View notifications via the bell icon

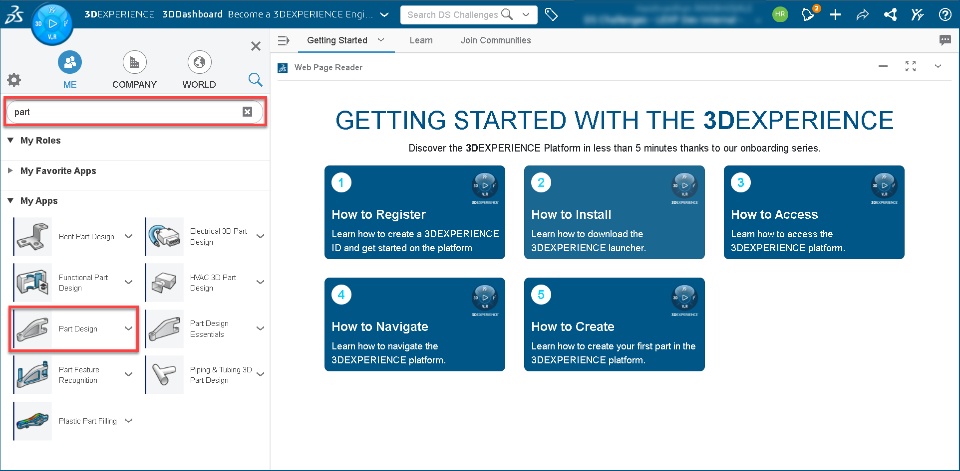point(809,15)
